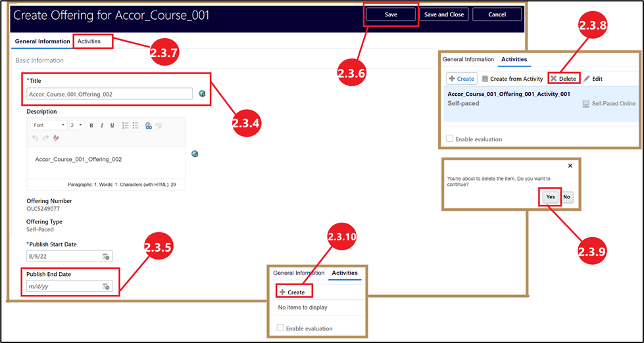This screenshot has height=343, width=644.
Task: Select Accor_Course_001_Offering_001_Activity_001 row
Action: (x=541, y=103)
